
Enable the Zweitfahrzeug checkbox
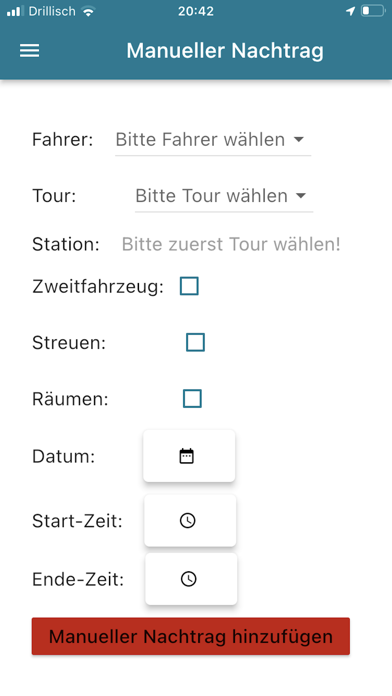[x=189, y=286]
